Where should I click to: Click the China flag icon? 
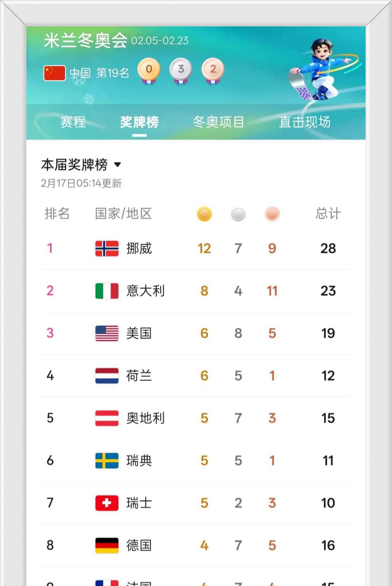(55, 73)
